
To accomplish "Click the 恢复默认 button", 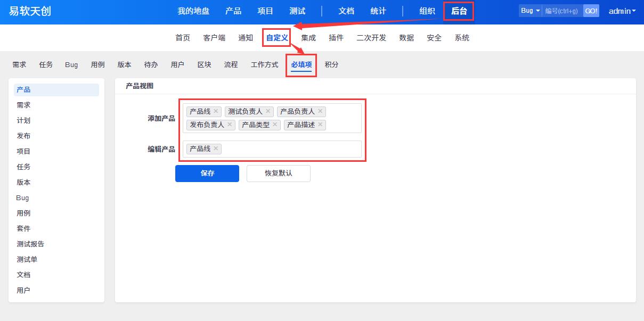I will click(278, 174).
